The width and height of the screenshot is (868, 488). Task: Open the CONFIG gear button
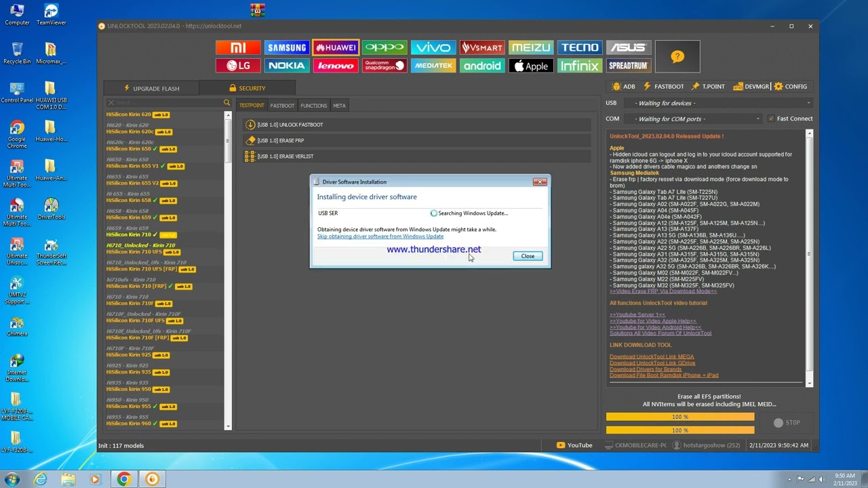pos(791,87)
